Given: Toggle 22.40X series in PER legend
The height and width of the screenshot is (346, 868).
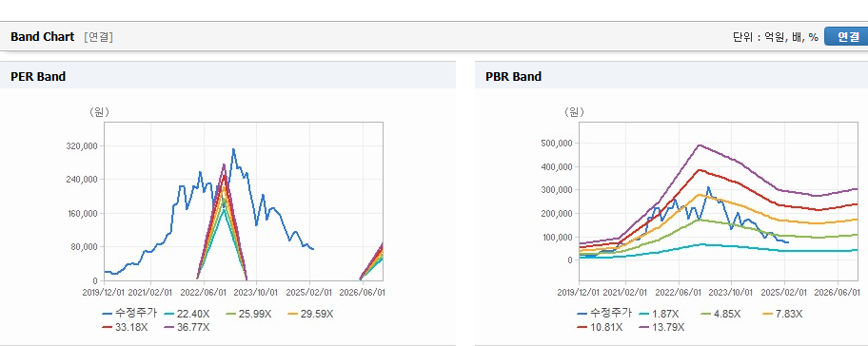Looking at the screenshot, I should 187,314.
